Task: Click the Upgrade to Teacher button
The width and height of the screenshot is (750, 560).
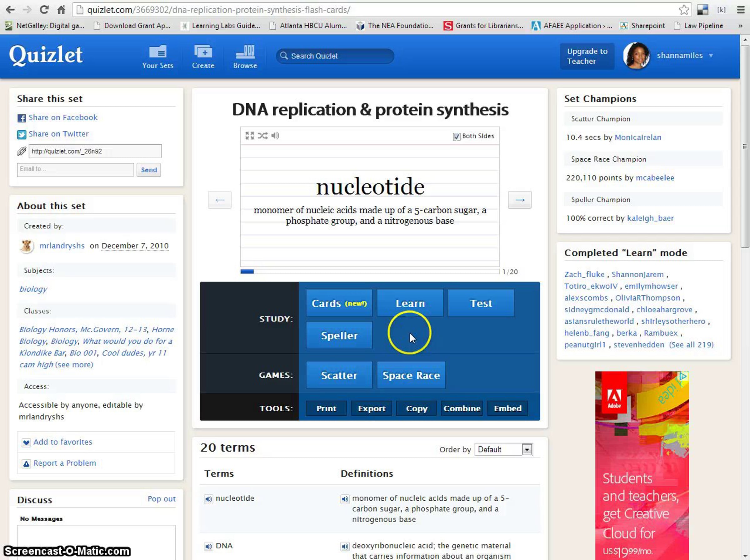Action: (587, 56)
